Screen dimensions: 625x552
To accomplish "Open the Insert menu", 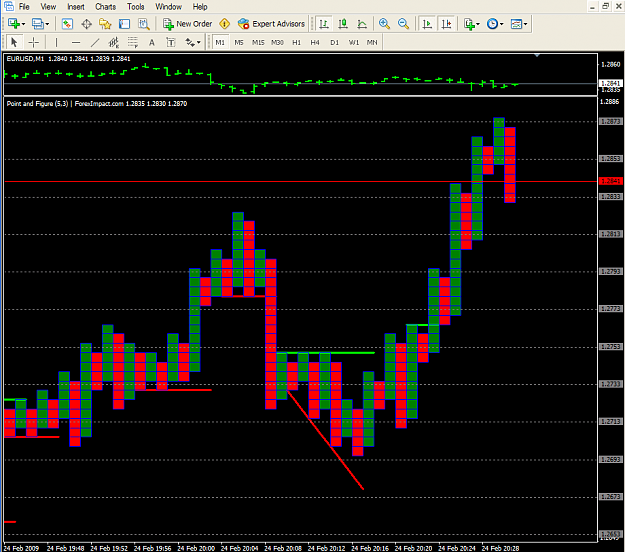I will coord(76,7).
